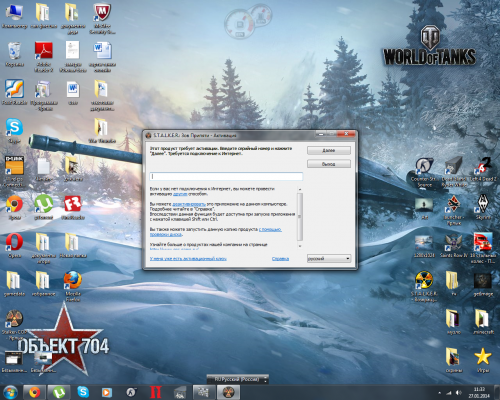Open the taskbar clock showing the date
The height and width of the screenshot is (400, 500).
pos(479,393)
